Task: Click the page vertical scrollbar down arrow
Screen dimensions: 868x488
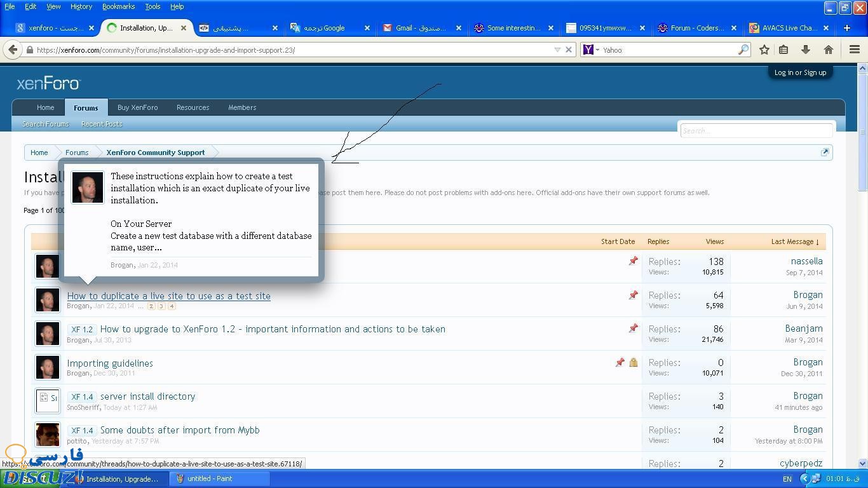Action: [x=862, y=464]
